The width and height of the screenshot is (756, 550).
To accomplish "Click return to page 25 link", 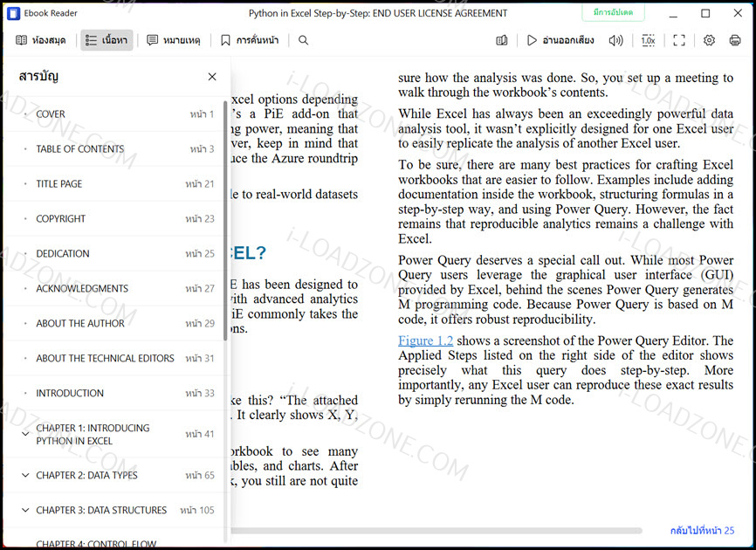I will [702, 530].
